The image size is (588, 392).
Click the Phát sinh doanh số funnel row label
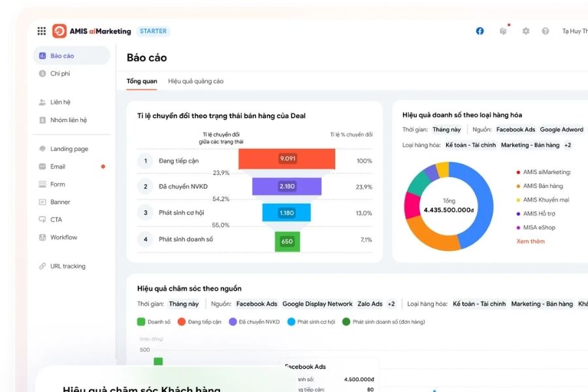[x=186, y=239]
